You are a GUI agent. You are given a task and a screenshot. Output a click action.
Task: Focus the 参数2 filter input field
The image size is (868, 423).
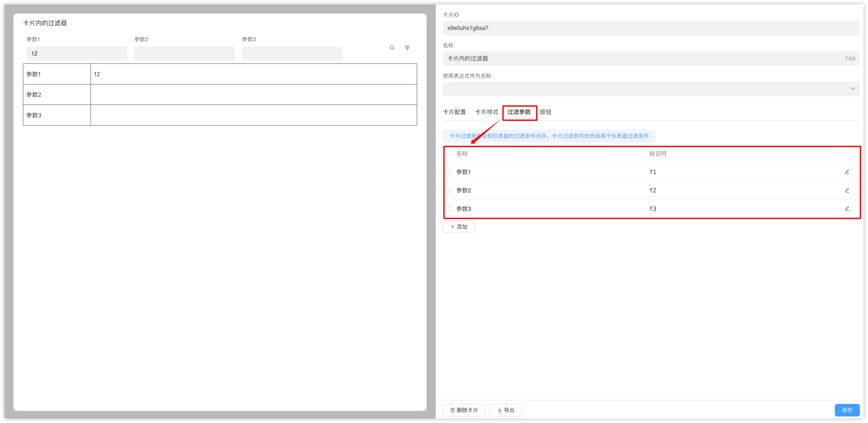[184, 54]
